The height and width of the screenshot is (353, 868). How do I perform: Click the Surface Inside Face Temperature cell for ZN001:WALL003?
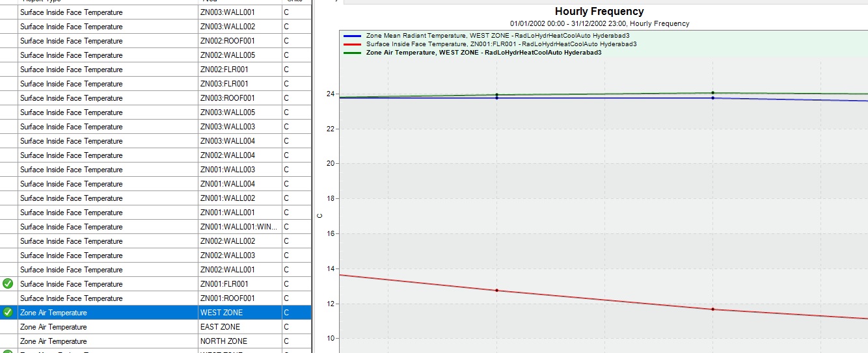click(x=108, y=170)
